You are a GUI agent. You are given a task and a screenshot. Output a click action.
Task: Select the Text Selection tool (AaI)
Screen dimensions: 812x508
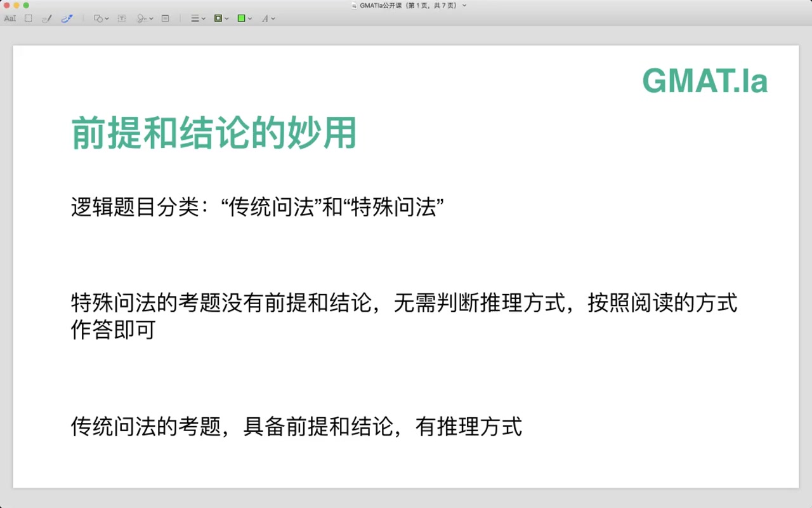pos(10,18)
